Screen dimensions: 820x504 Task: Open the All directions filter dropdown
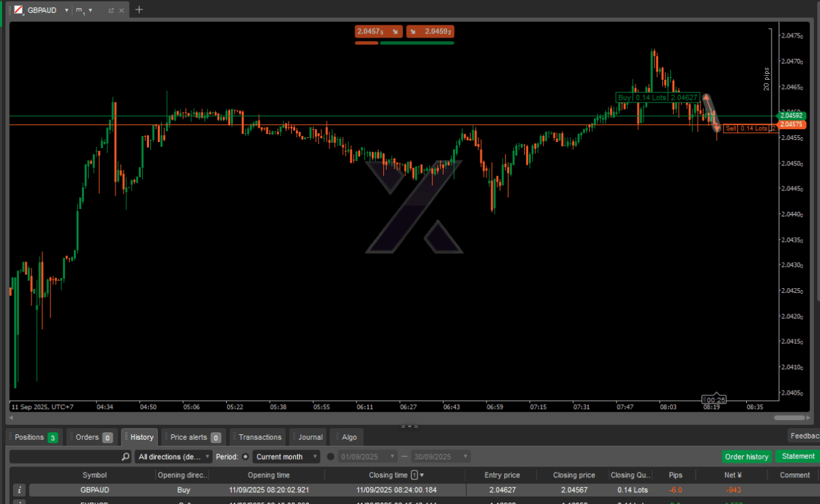[174, 457]
